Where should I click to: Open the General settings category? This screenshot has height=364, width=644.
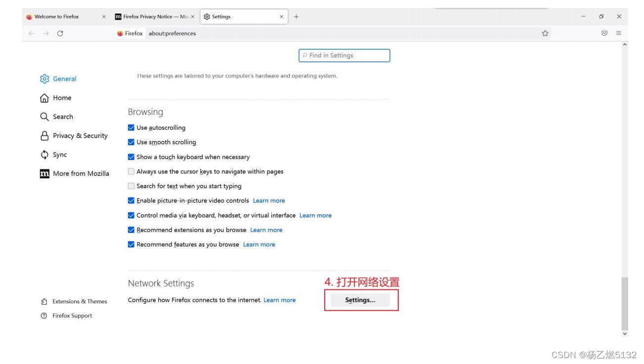coord(58,79)
